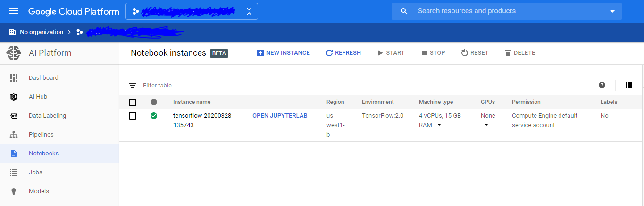The height and width of the screenshot is (206, 644).
Task: Click the GPUs column header
Action: click(488, 102)
